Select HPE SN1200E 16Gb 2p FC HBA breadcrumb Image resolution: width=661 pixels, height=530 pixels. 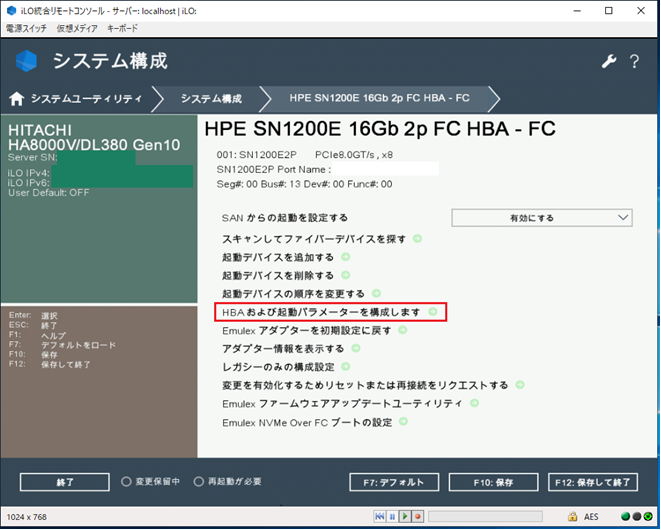[379, 98]
